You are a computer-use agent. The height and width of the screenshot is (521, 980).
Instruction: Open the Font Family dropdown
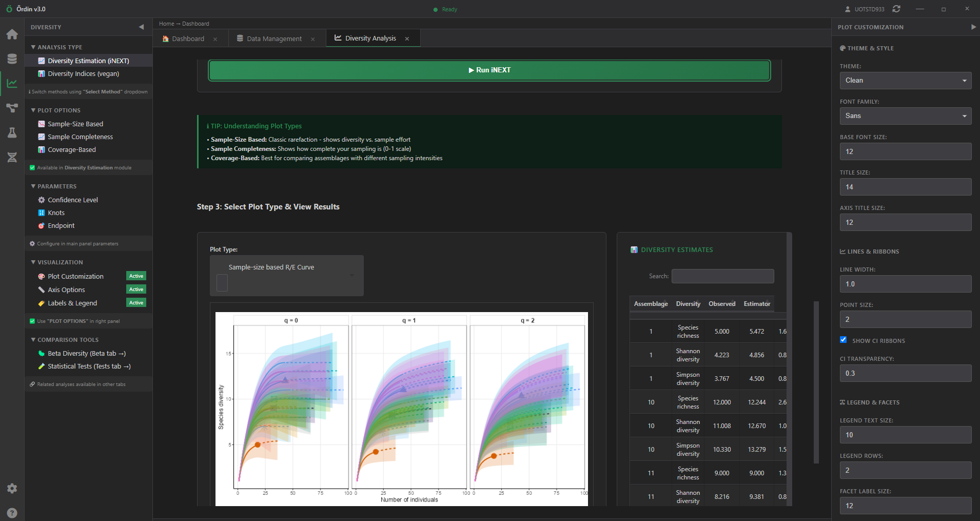(x=905, y=116)
